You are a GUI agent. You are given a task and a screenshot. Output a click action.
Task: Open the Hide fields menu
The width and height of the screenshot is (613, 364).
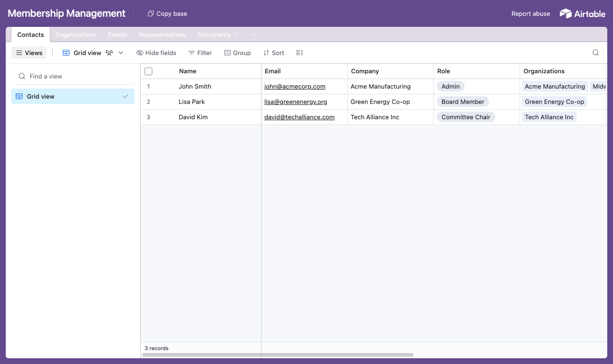point(156,53)
